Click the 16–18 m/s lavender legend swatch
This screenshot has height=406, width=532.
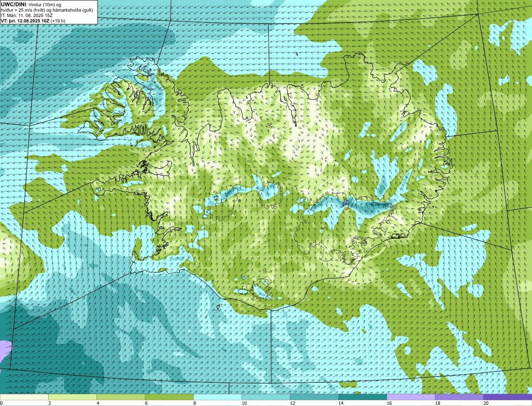pyautogui.click(x=411, y=397)
